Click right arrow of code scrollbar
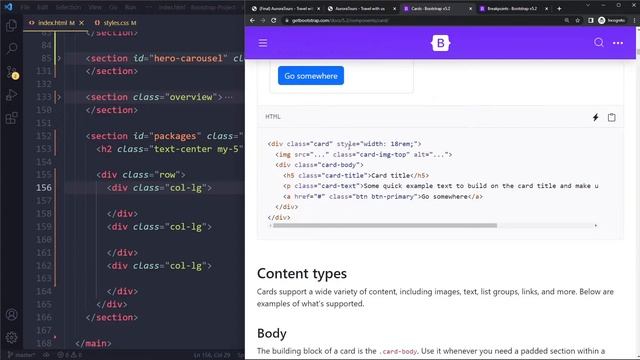The height and width of the screenshot is (360, 640). (x=596, y=225)
